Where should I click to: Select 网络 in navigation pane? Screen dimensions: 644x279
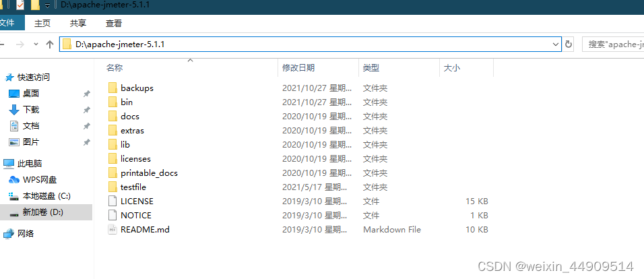[x=26, y=234]
